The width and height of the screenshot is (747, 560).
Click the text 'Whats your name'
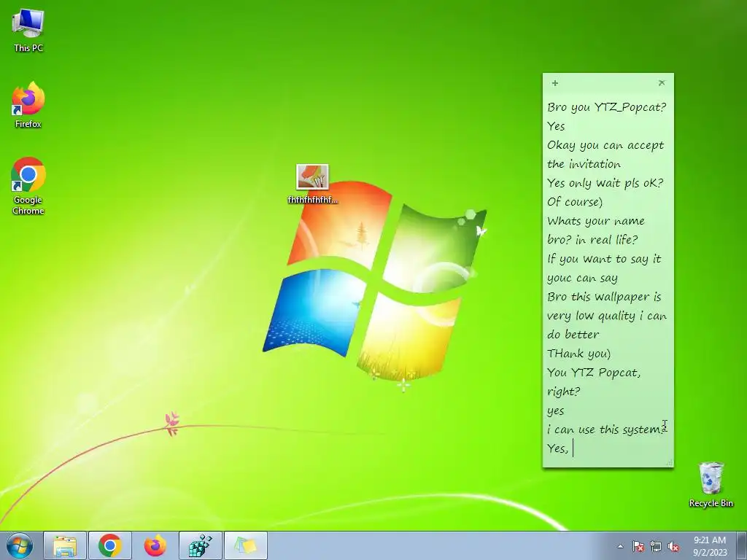pyautogui.click(x=596, y=221)
